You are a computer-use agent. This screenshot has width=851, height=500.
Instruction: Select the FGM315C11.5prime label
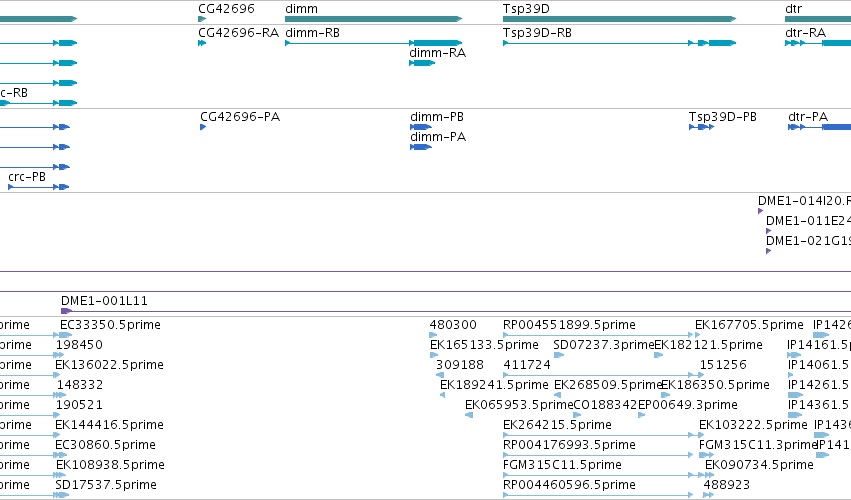562,465
